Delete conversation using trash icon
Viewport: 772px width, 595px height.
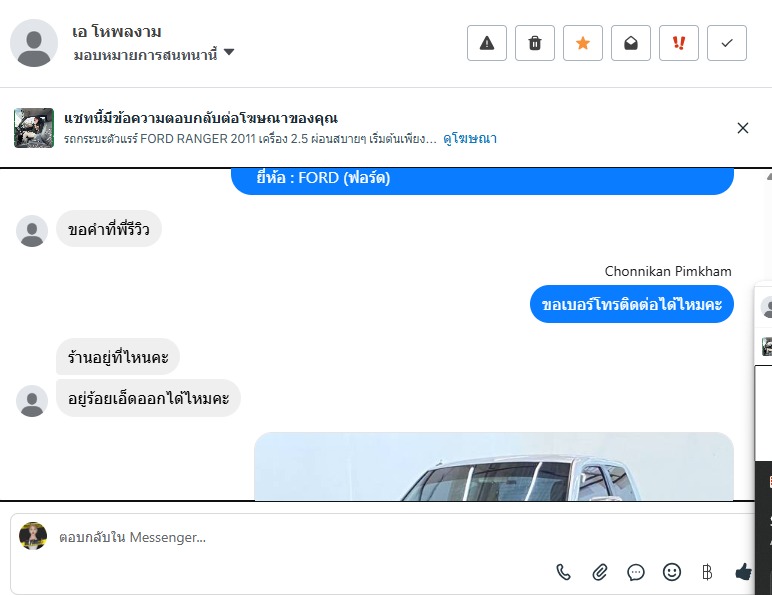point(535,43)
